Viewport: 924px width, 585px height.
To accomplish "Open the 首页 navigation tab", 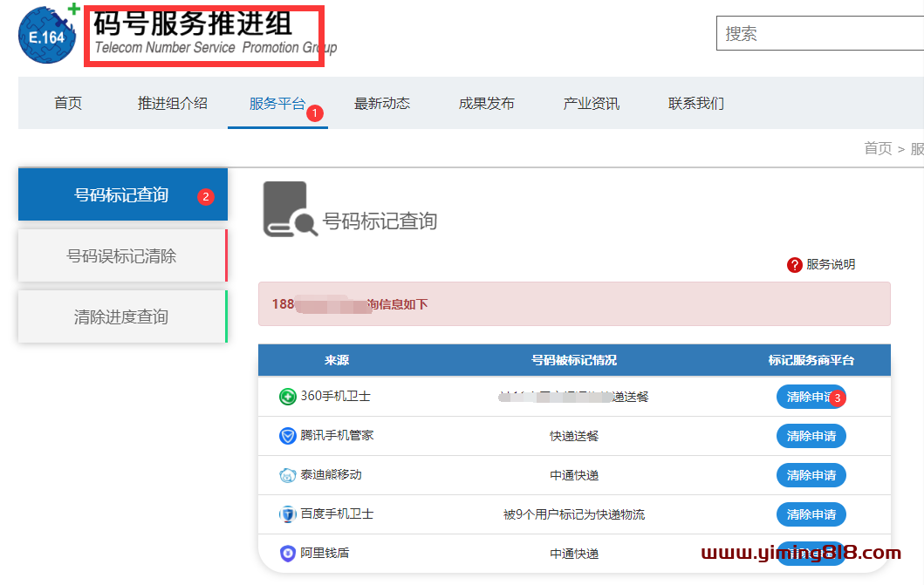I will [x=68, y=104].
